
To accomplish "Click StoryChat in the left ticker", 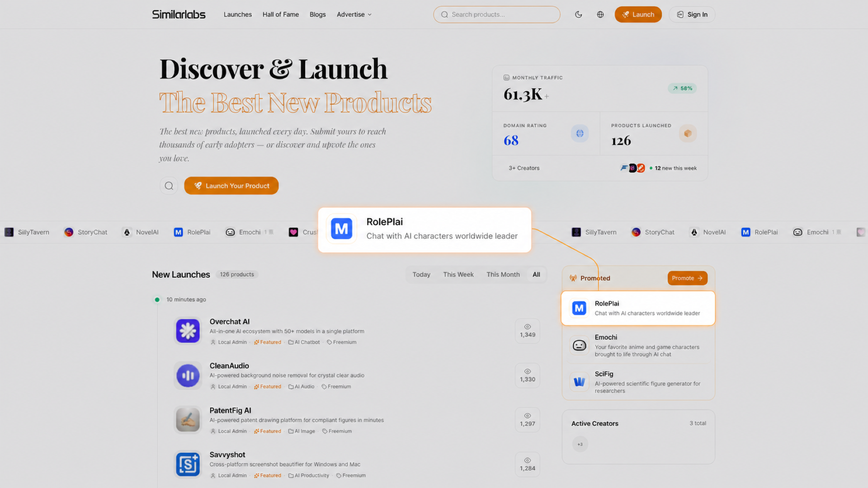I will [x=86, y=232].
